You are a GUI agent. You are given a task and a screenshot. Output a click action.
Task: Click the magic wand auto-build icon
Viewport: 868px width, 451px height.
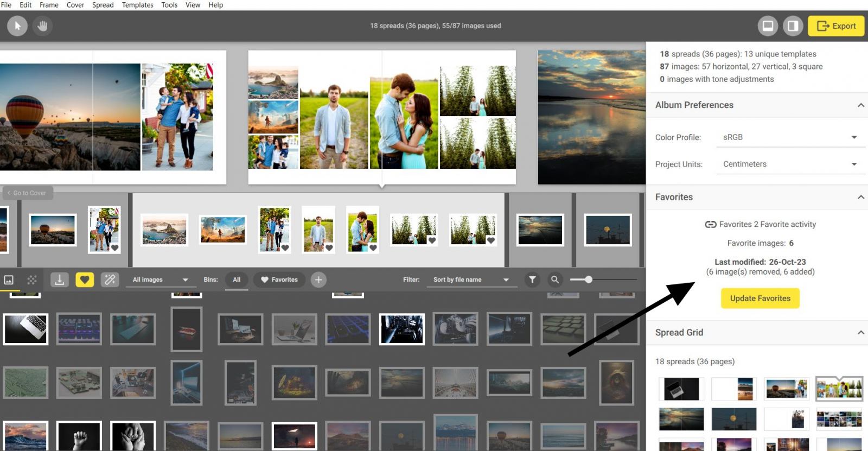110,280
